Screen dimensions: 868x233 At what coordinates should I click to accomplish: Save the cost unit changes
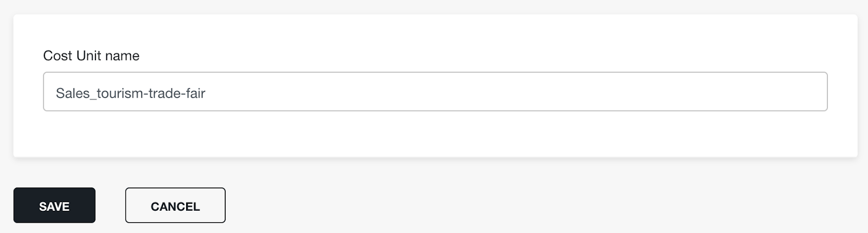click(x=54, y=205)
